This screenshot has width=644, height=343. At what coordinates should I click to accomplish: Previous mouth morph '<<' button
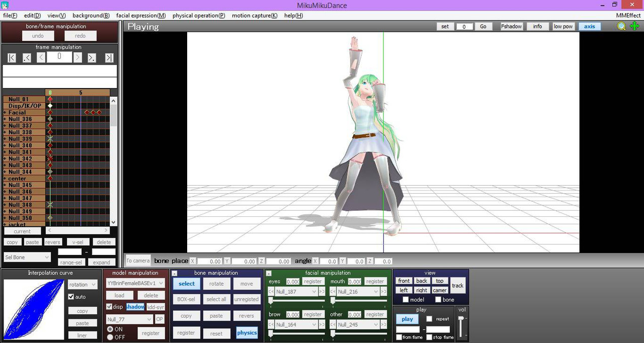(333, 292)
